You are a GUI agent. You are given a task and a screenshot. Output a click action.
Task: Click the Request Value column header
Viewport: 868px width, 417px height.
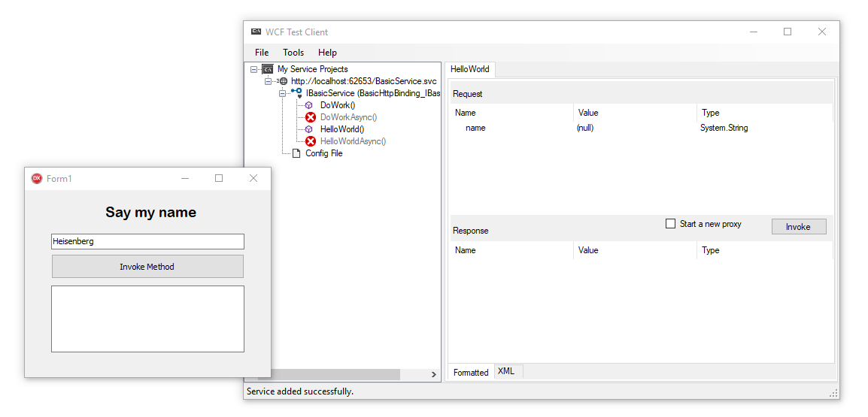[x=635, y=112]
